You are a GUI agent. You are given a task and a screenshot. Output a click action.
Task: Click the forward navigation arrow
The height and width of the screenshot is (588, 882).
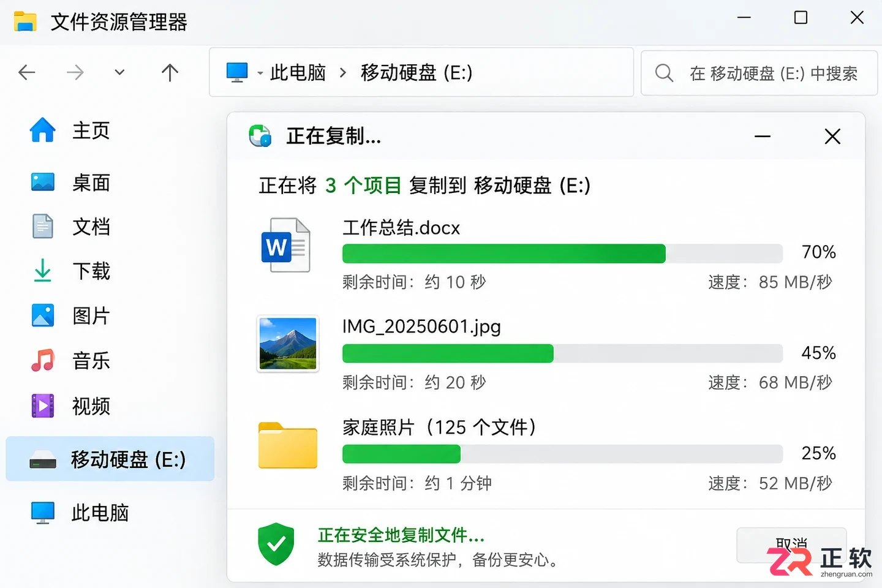(75, 73)
